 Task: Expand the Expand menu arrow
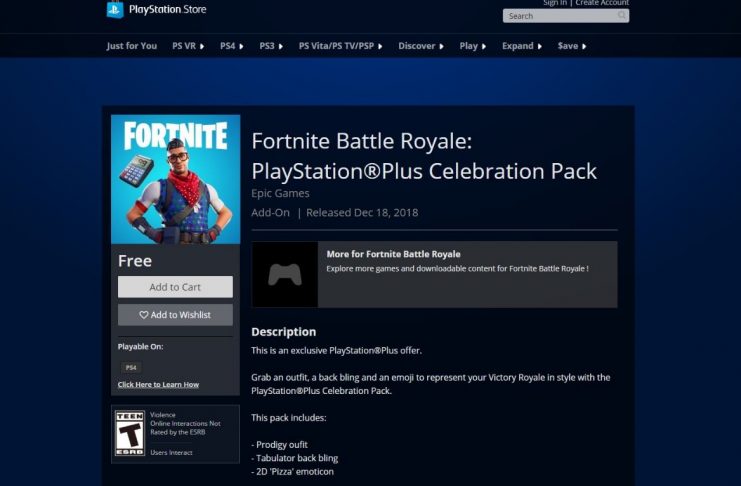tap(540, 46)
